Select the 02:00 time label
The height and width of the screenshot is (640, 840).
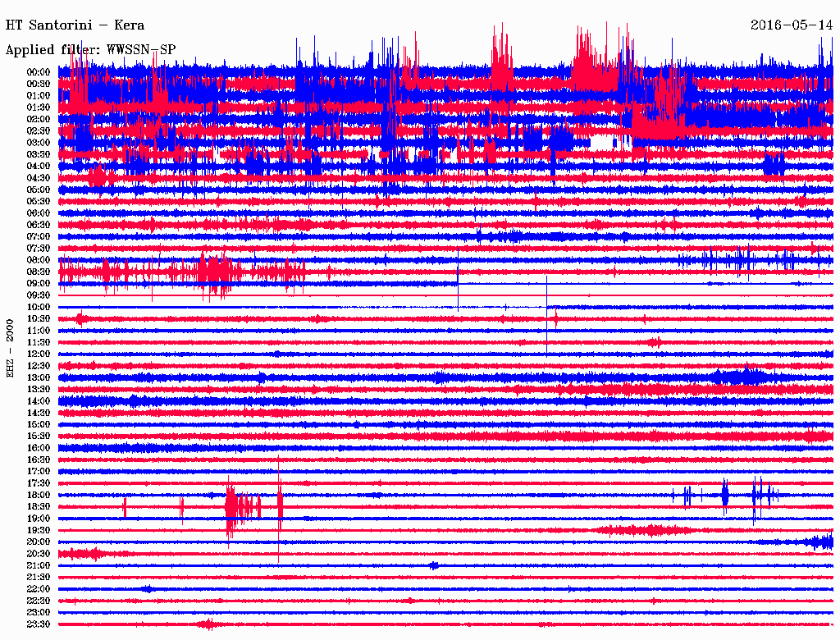[39, 119]
